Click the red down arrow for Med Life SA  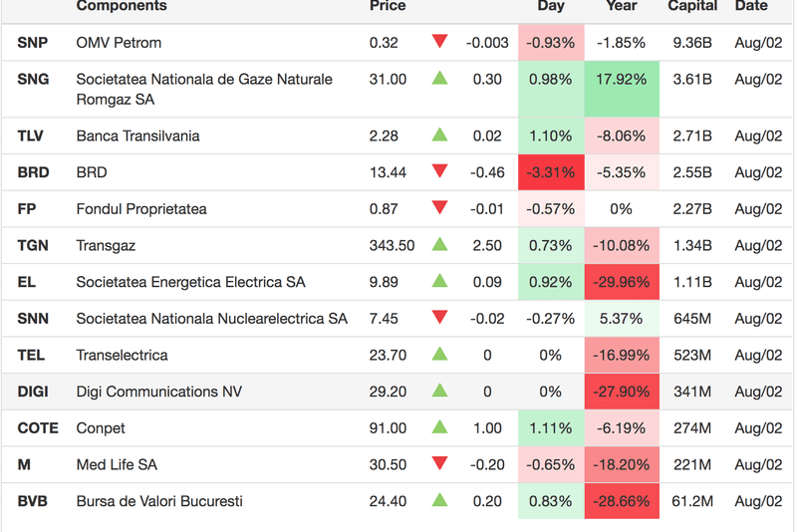[439, 464]
